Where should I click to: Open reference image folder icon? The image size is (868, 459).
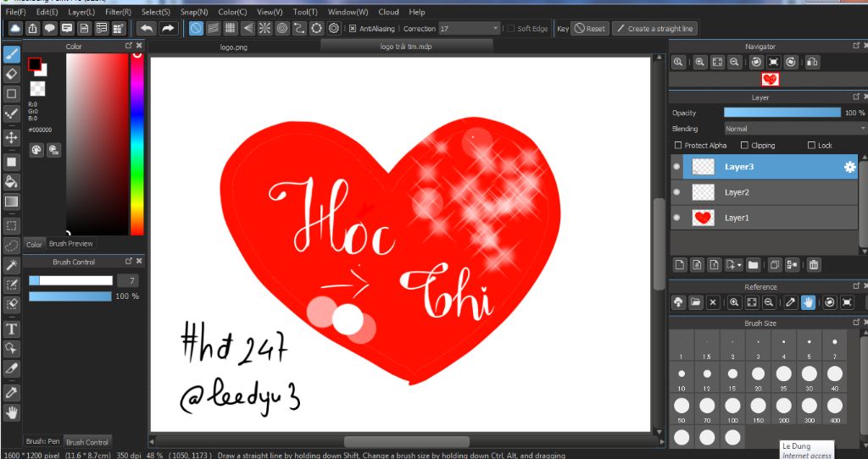(695, 302)
